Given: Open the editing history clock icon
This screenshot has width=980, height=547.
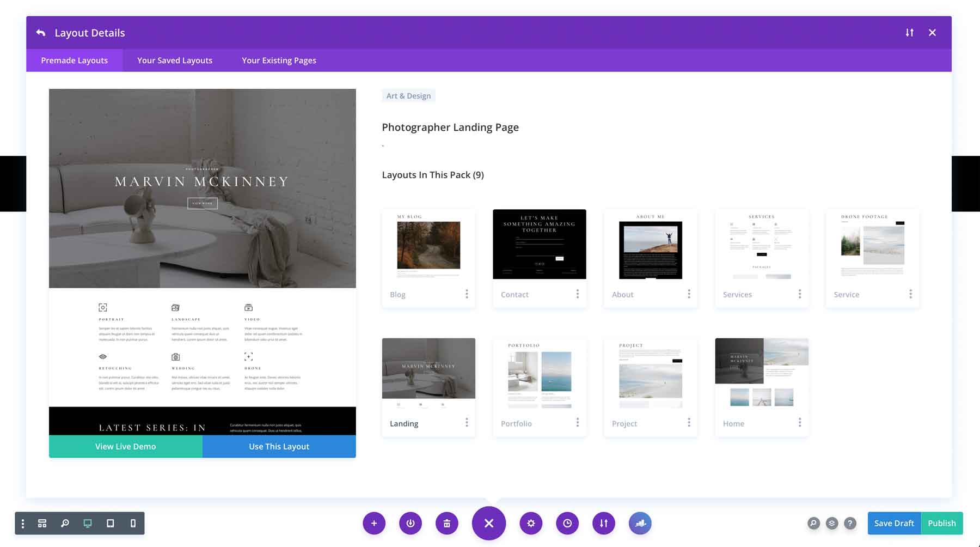Looking at the screenshot, I should [x=567, y=523].
